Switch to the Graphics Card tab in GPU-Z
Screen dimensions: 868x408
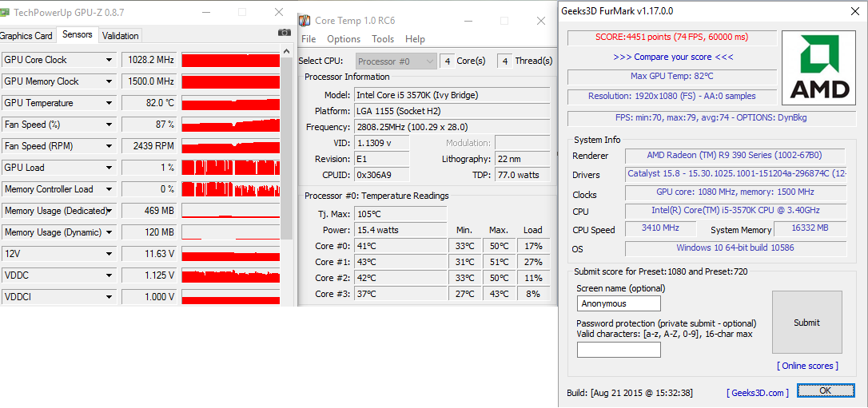click(26, 35)
